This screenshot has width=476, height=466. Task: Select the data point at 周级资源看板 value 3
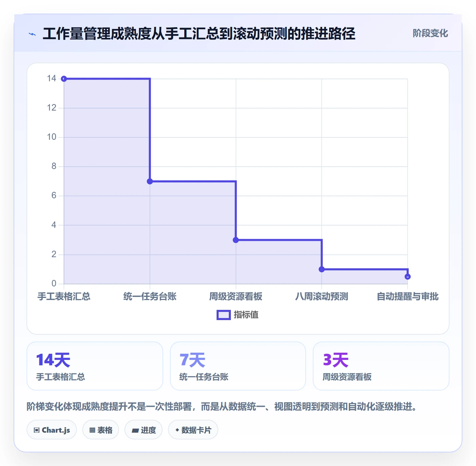click(x=236, y=240)
